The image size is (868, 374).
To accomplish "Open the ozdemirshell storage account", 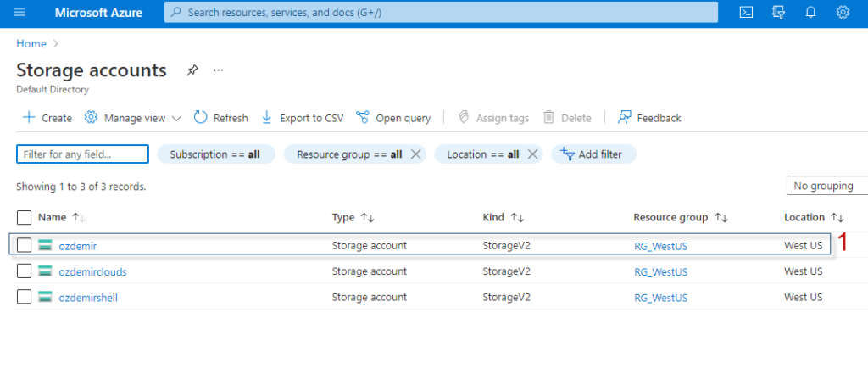I will click(88, 298).
